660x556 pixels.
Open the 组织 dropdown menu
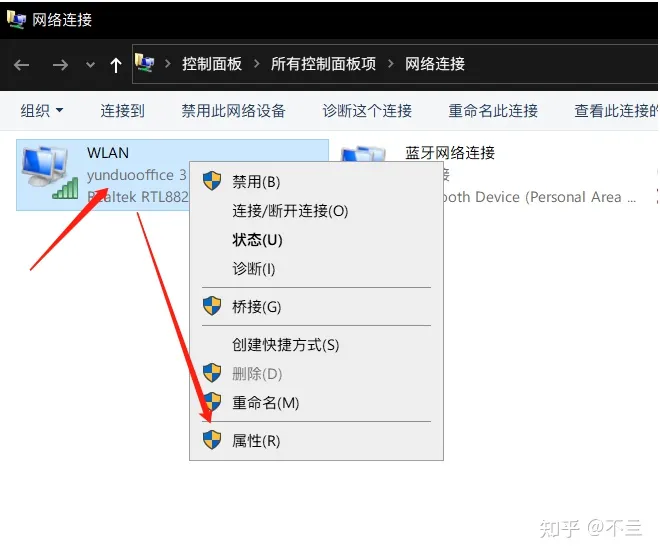(42, 111)
